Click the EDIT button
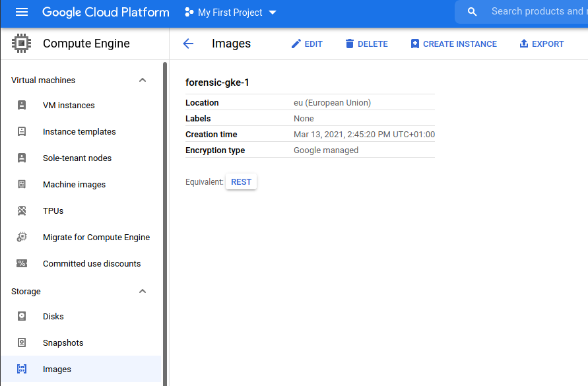The height and width of the screenshot is (386, 588). coord(306,44)
